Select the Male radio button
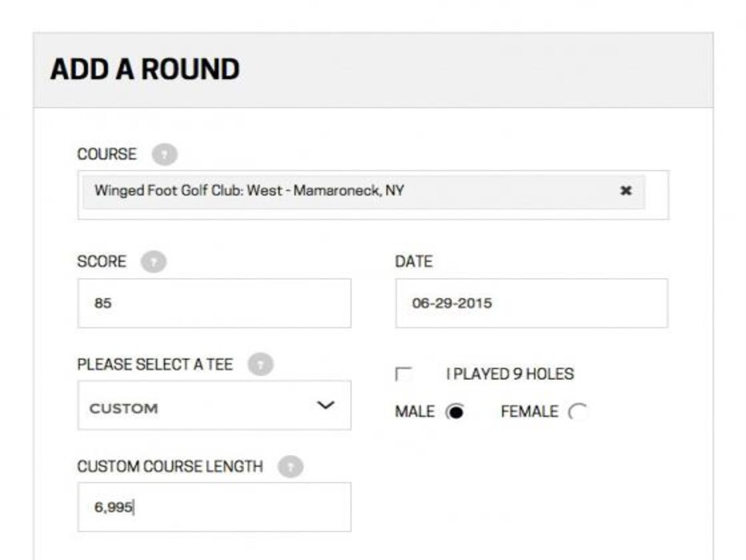This screenshot has width=746, height=560. [x=455, y=412]
